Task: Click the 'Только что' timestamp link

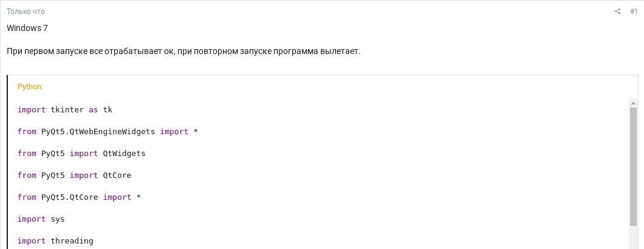Action: coord(26,12)
